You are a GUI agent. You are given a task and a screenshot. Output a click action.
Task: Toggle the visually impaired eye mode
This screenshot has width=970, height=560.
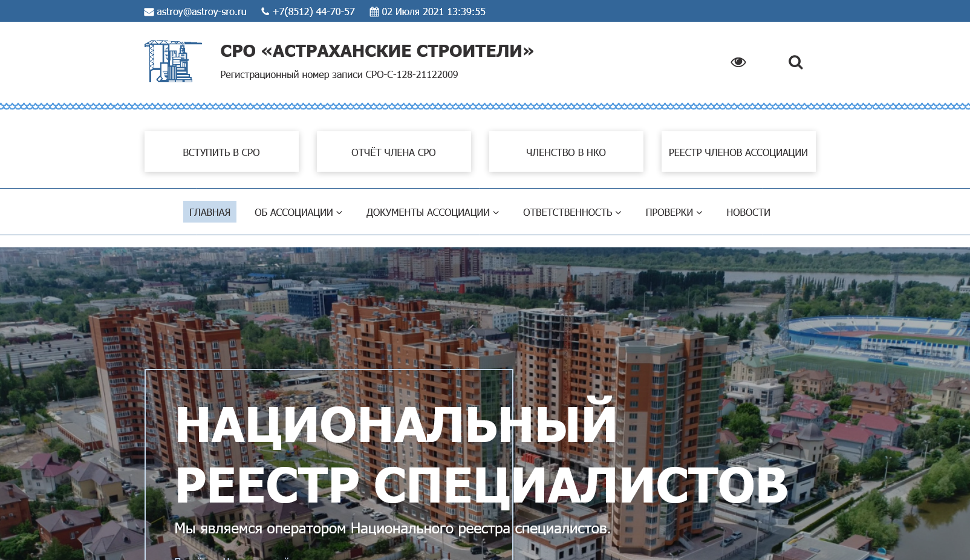(x=738, y=62)
